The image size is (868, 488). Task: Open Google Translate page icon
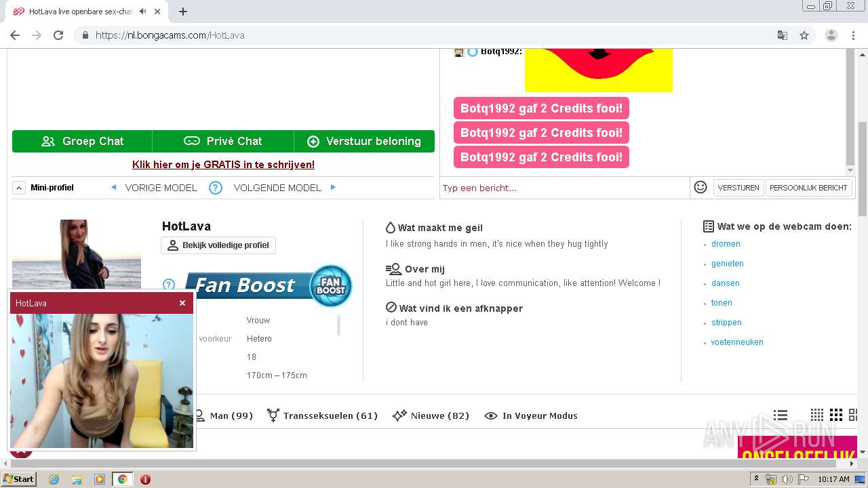pyautogui.click(x=782, y=35)
